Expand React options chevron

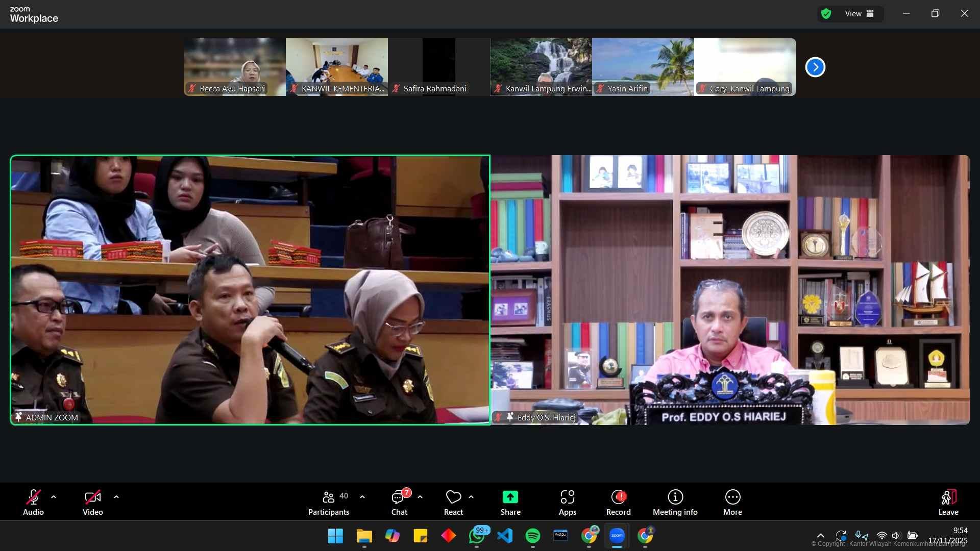pos(471,497)
